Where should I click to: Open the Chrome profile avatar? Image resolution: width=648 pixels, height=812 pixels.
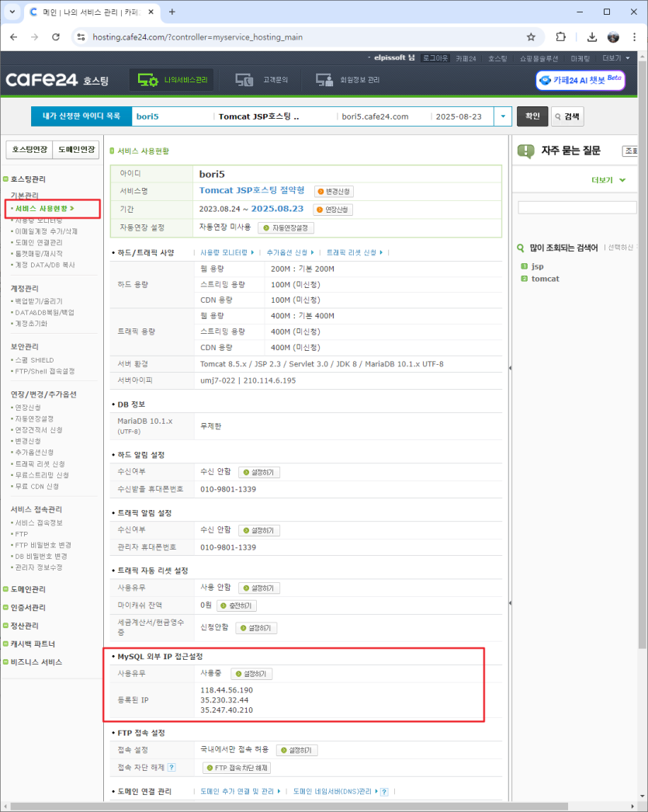click(x=613, y=36)
